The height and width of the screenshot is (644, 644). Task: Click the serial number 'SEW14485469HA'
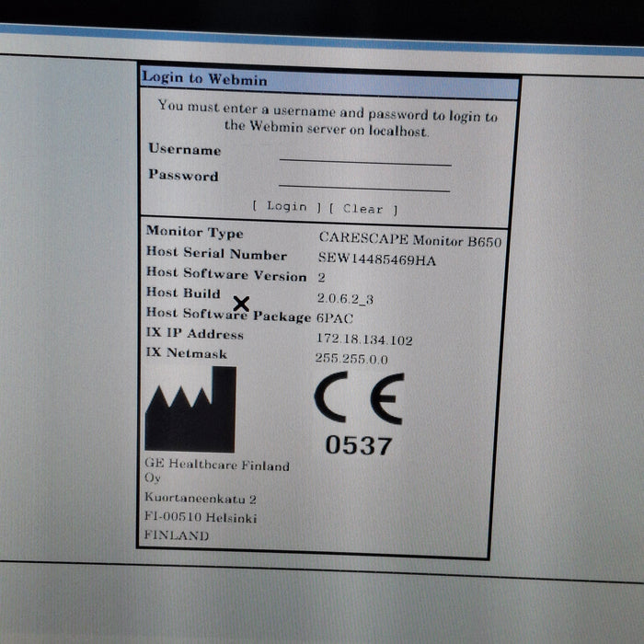(x=376, y=259)
